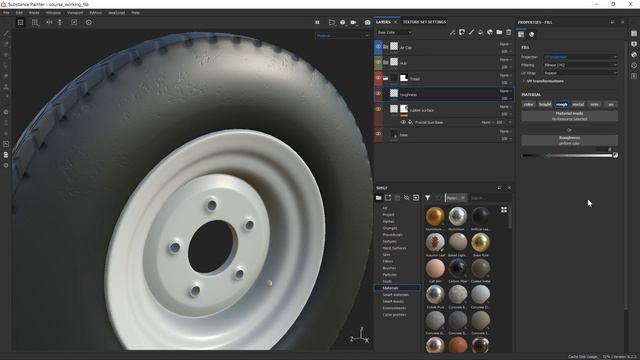This screenshot has width=640, height=360.
Task: Switch Shelf to grid view icon
Action: [x=504, y=210]
